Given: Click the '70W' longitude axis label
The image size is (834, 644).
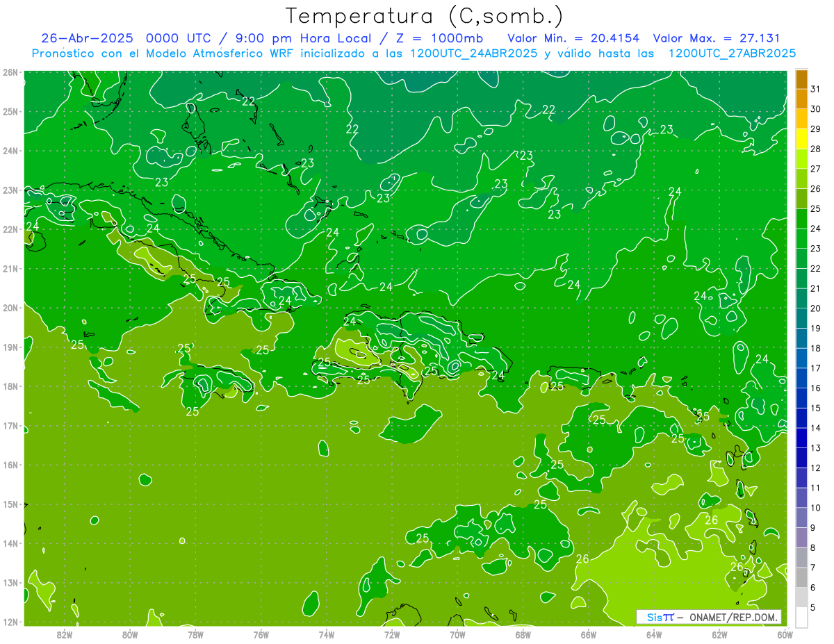Looking at the screenshot, I should click(x=457, y=634).
